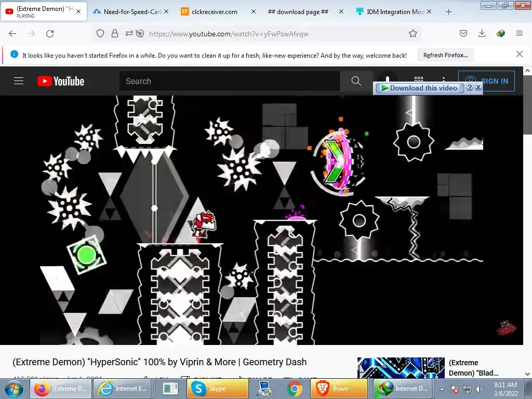Click the info icon in notification bar
The image size is (532, 399).
click(14, 54)
